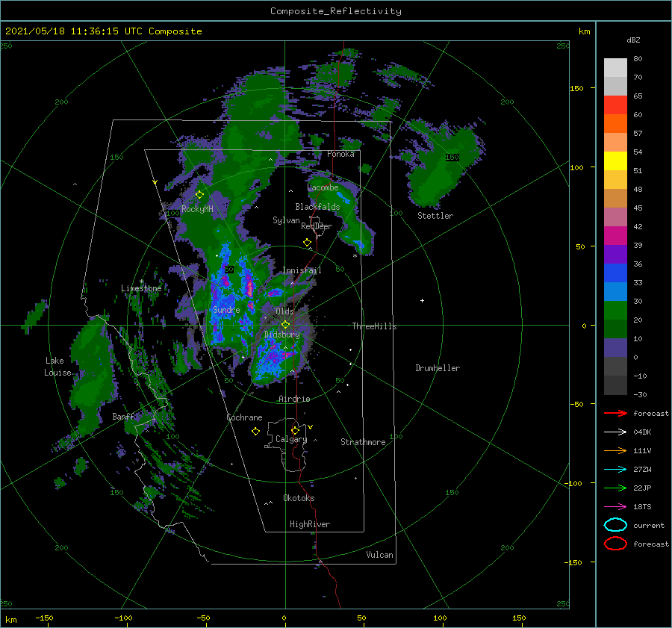Click the Strathmore city label
672x628 pixels.
(363, 442)
